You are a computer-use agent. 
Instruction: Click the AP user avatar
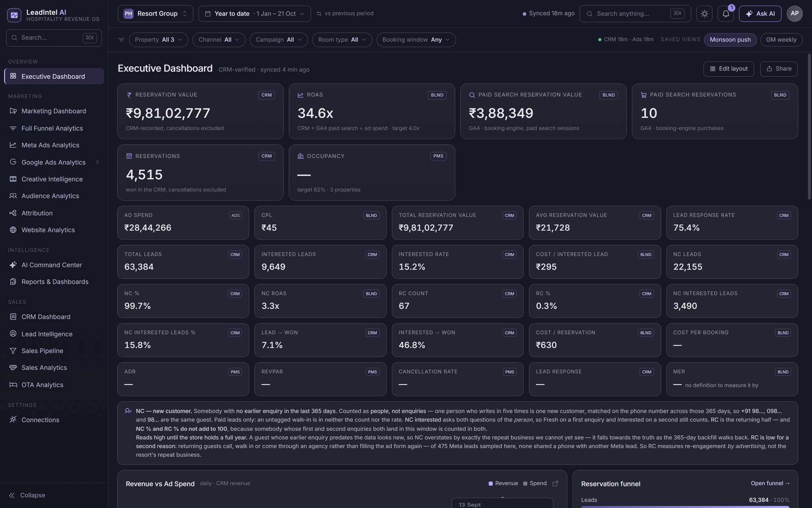click(795, 13)
